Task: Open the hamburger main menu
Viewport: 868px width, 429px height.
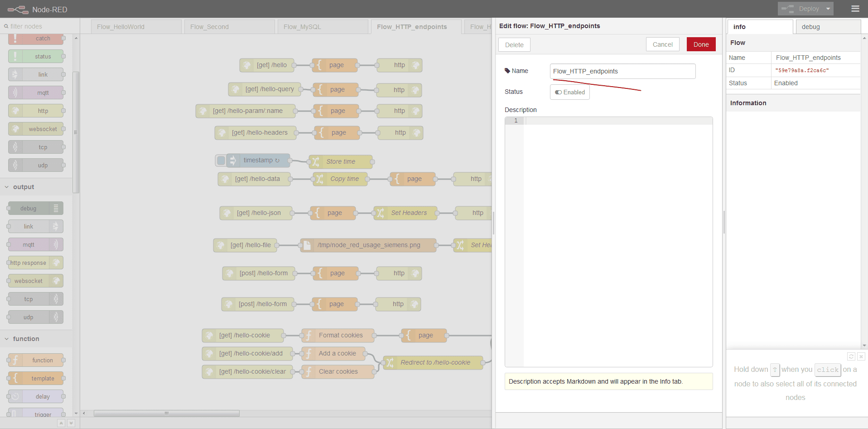Action: pyautogui.click(x=855, y=9)
